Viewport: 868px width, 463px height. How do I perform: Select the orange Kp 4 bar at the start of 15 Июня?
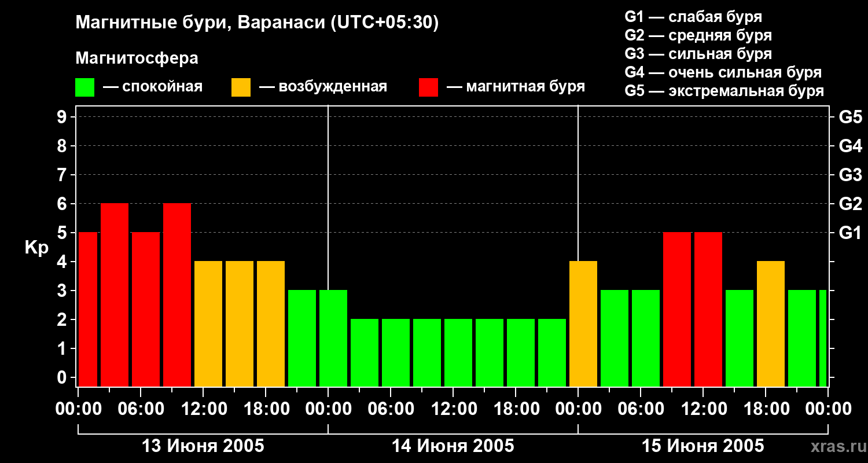[x=583, y=324]
